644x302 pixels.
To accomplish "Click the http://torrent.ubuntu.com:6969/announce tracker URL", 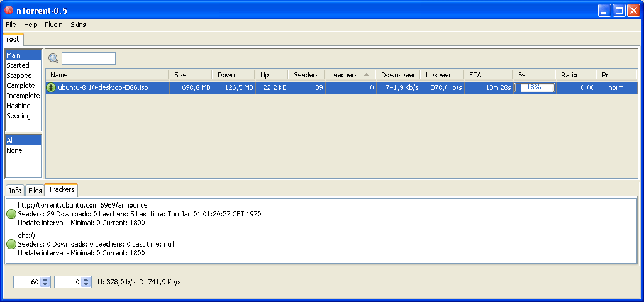I will [x=82, y=205].
